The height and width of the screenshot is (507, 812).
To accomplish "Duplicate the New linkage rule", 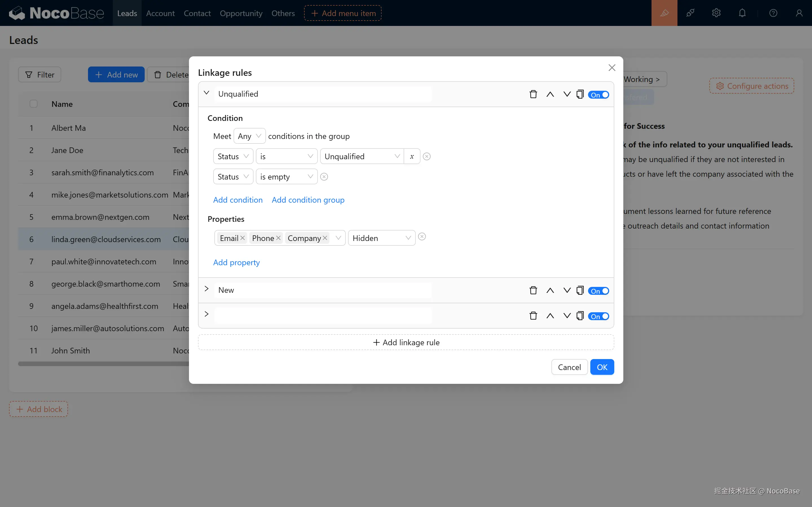I will tap(580, 290).
